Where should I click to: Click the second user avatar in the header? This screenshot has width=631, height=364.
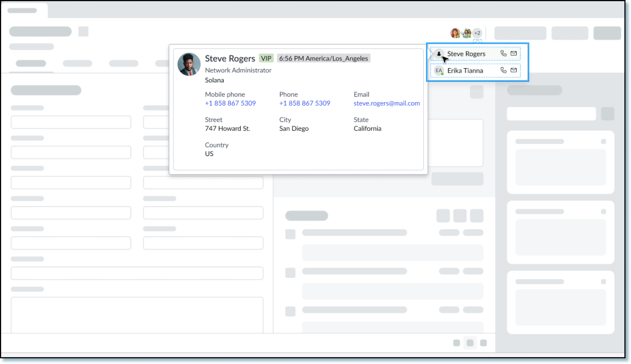click(466, 33)
